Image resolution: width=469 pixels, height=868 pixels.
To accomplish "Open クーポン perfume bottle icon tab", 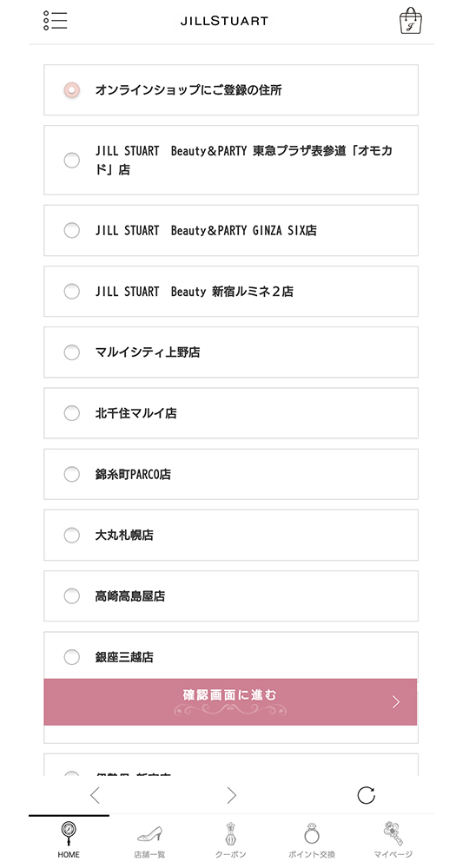I will pyautogui.click(x=231, y=839).
